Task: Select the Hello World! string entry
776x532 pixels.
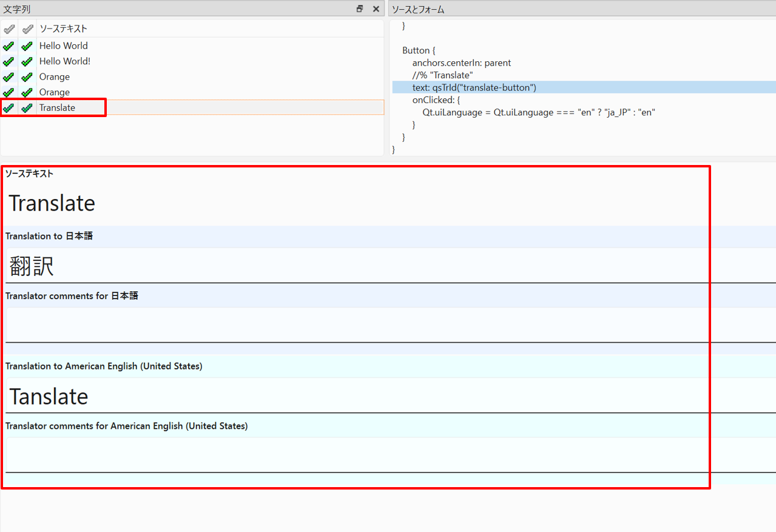Action: (x=64, y=61)
